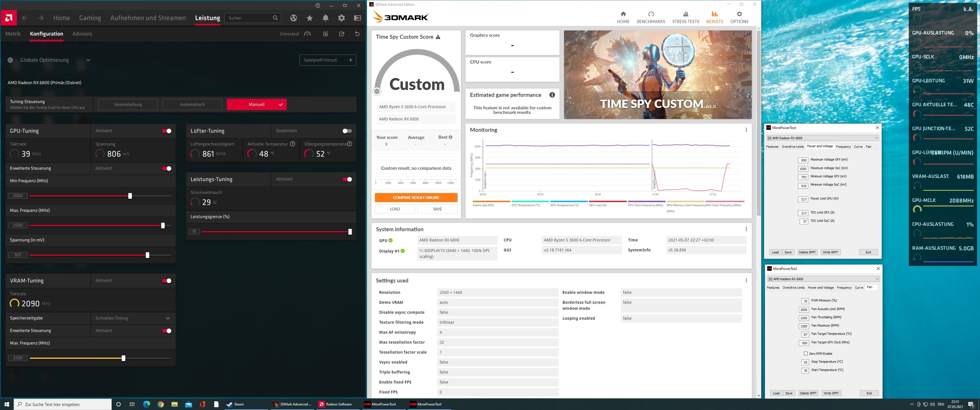
Task: Toggle VRAM-Tuning switch
Action: point(167,281)
